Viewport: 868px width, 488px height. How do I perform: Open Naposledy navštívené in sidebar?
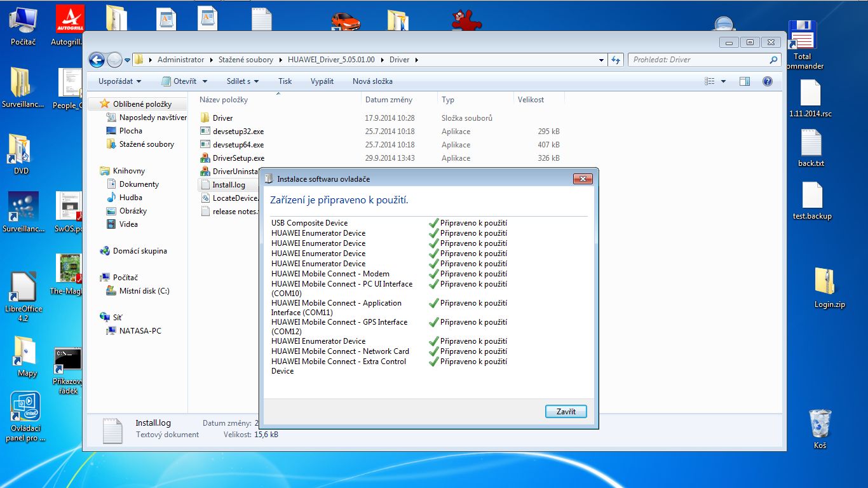pyautogui.click(x=146, y=118)
